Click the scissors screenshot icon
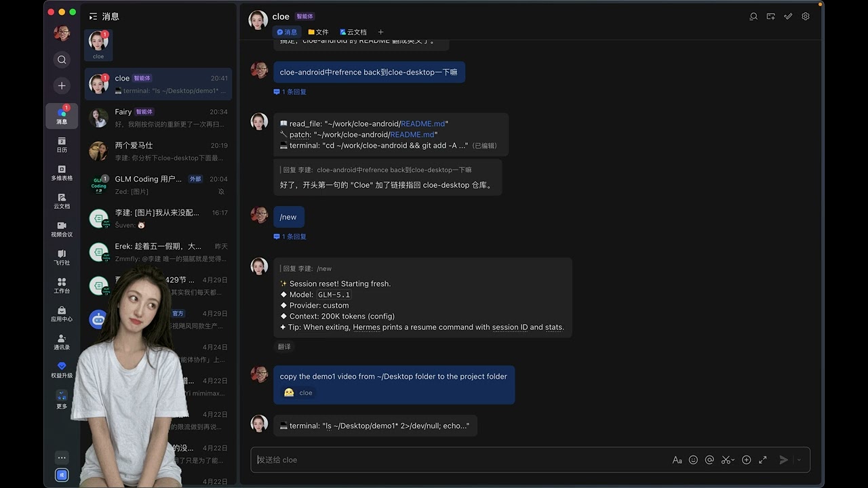Viewport: 868px width, 488px height. point(726,460)
